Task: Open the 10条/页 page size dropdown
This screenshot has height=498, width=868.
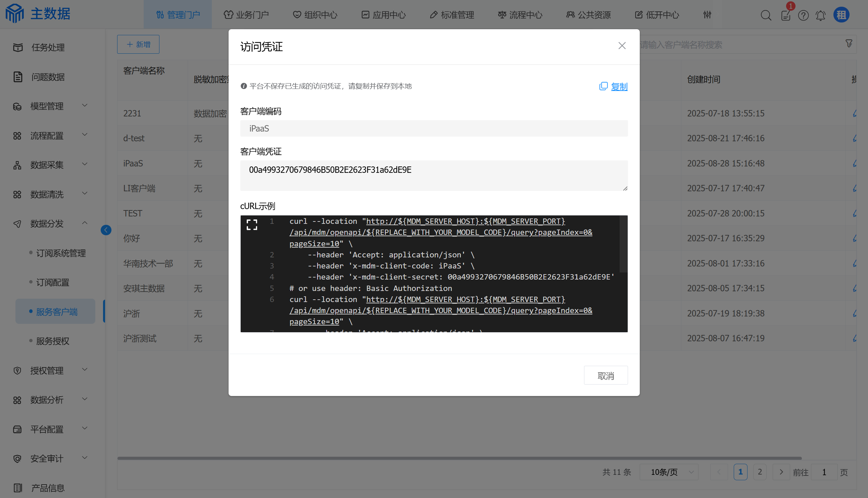Action: tap(669, 472)
